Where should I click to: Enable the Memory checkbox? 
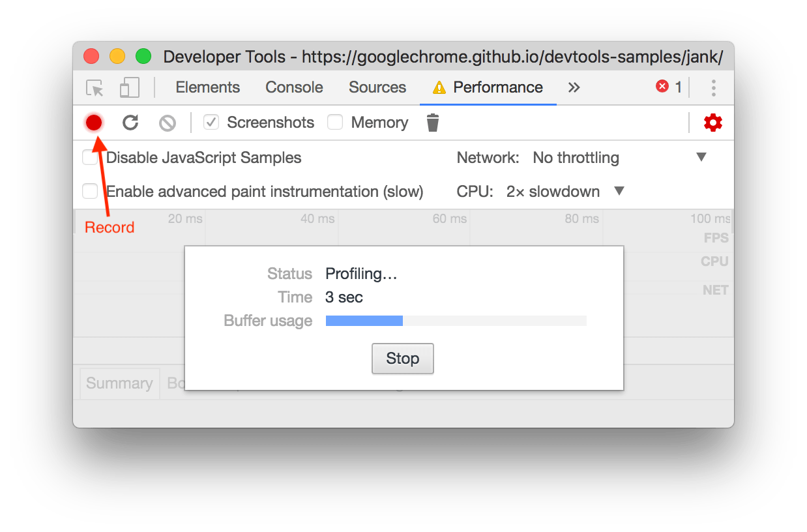click(x=335, y=122)
